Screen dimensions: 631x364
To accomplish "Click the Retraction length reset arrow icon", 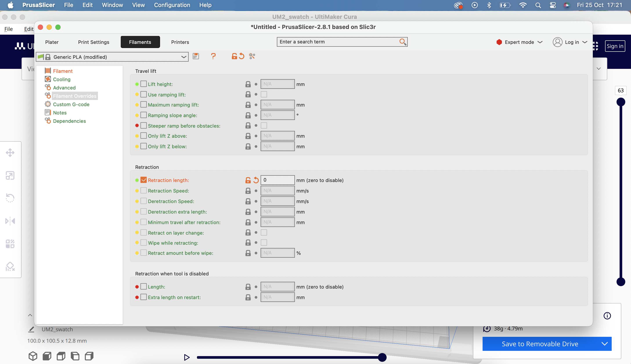I will (x=256, y=180).
